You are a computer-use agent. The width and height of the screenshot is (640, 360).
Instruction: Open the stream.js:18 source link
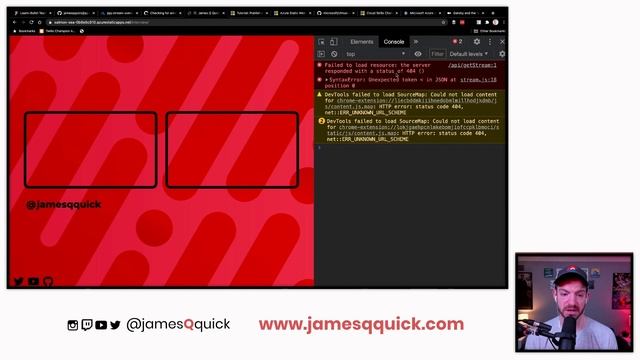coord(478,80)
